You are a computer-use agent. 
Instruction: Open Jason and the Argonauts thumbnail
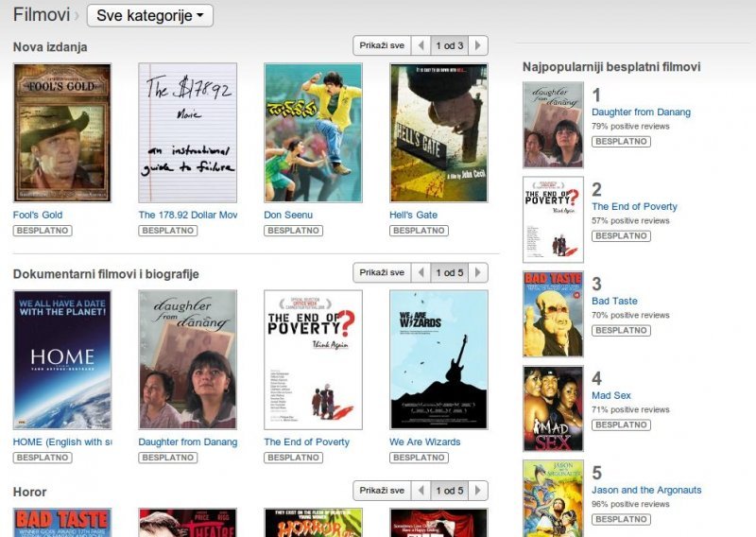coord(553,498)
